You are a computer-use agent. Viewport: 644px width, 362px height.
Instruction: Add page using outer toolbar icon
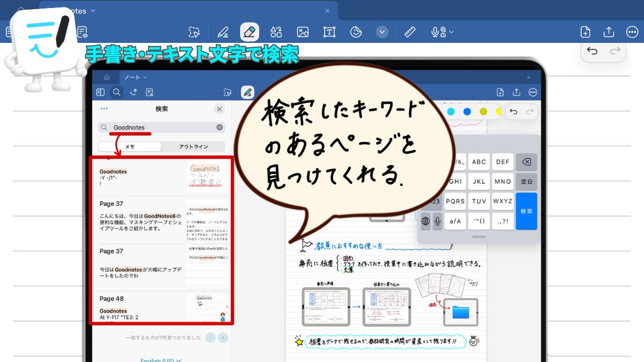click(x=586, y=32)
